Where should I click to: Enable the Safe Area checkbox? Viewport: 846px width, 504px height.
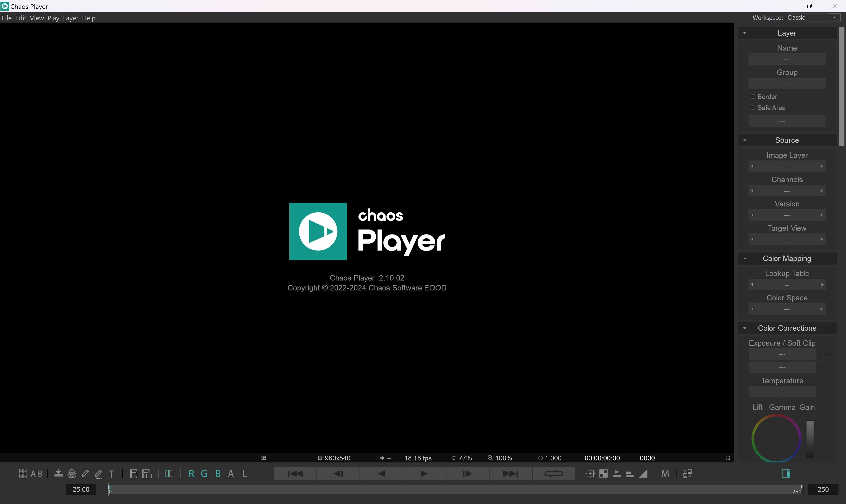click(753, 108)
